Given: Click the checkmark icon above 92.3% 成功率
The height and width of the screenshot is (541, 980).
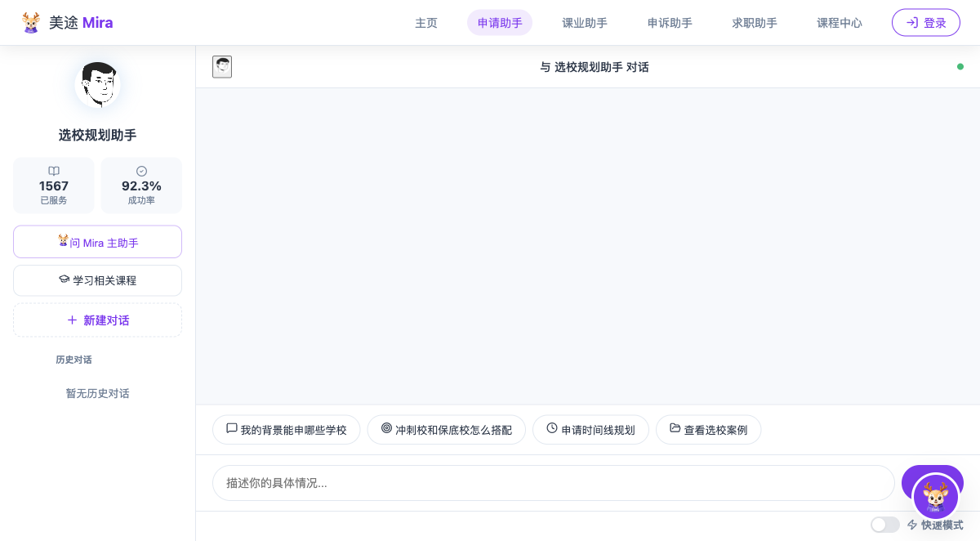Looking at the screenshot, I should point(141,171).
